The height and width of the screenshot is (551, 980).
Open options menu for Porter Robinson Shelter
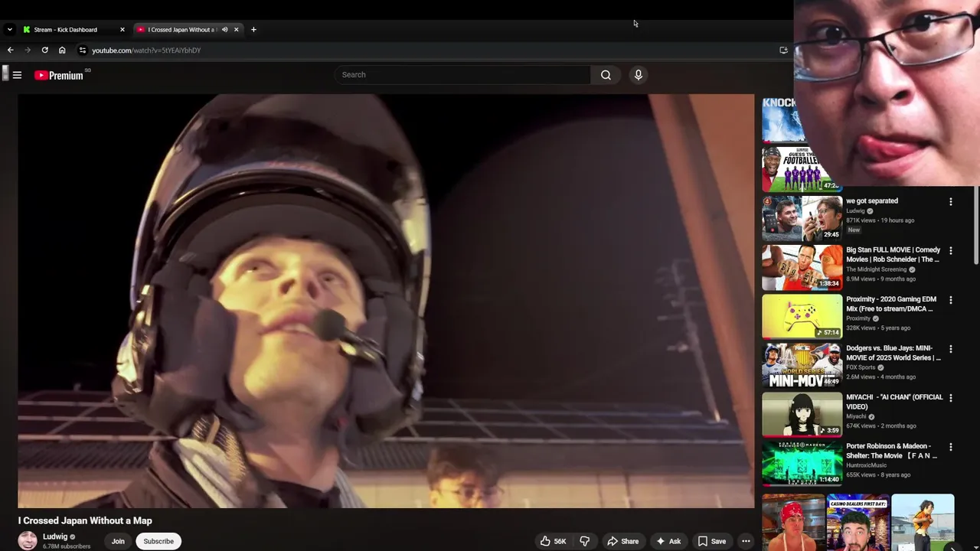coord(951,447)
